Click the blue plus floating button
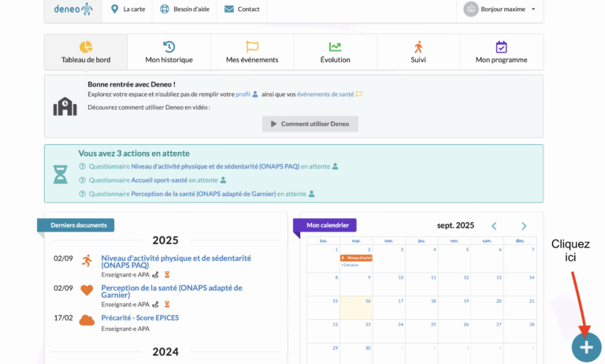 tap(586, 347)
